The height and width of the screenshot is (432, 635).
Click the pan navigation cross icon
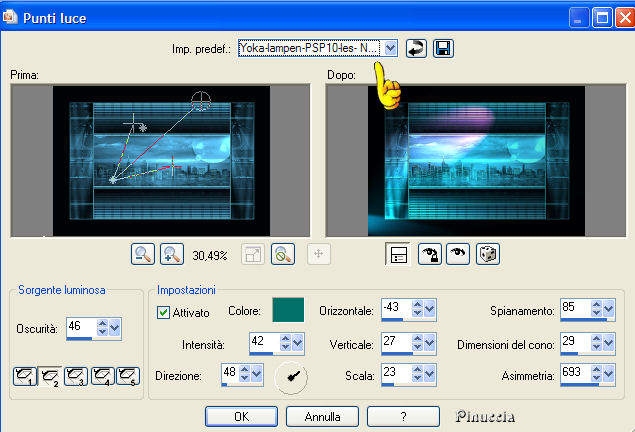coord(319,254)
